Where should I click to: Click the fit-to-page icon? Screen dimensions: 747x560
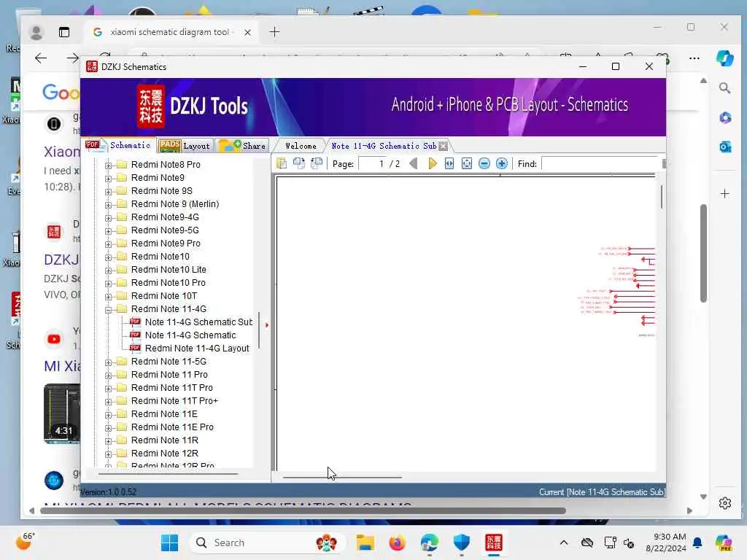pyautogui.click(x=467, y=164)
